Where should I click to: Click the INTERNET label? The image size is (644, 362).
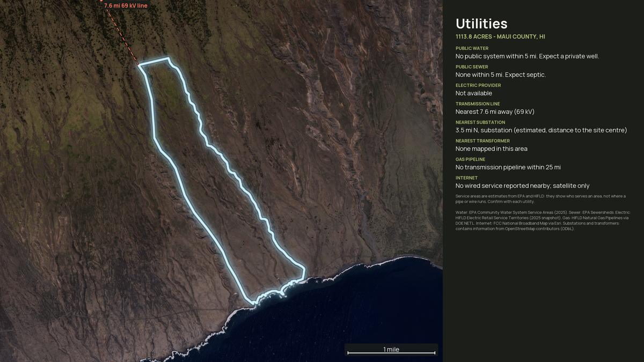click(x=467, y=178)
